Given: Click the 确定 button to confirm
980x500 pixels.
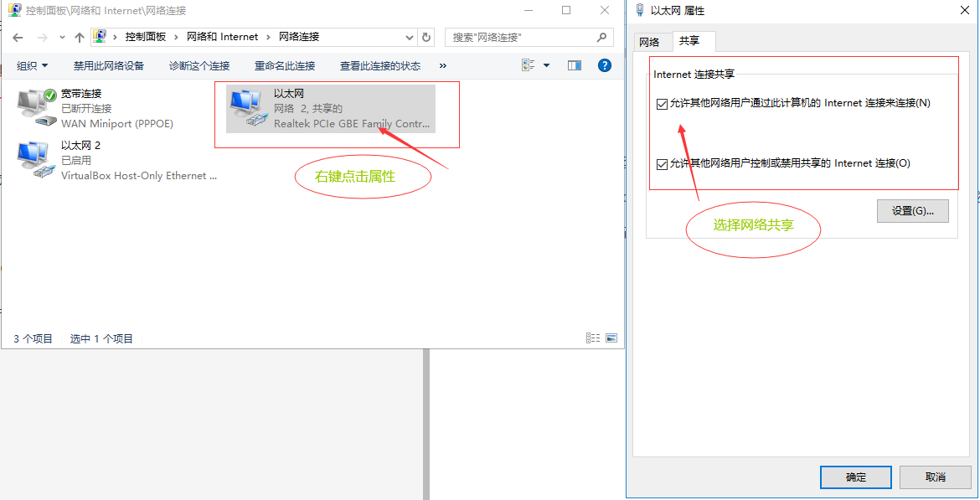Looking at the screenshot, I should point(855,477).
